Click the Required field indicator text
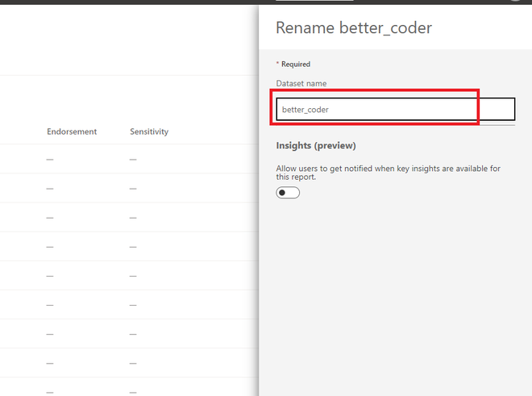The height and width of the screenshot is (396, 532). [295, 65]
